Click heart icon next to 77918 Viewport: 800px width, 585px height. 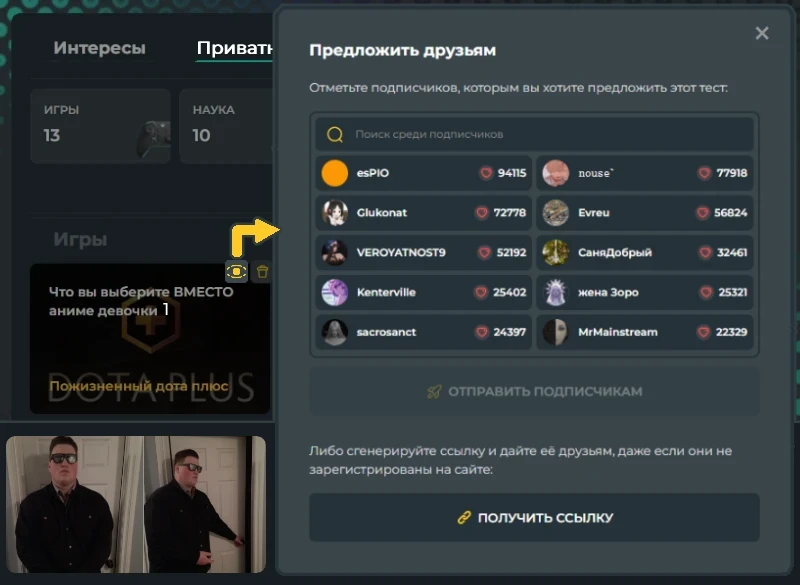[705, 173]
